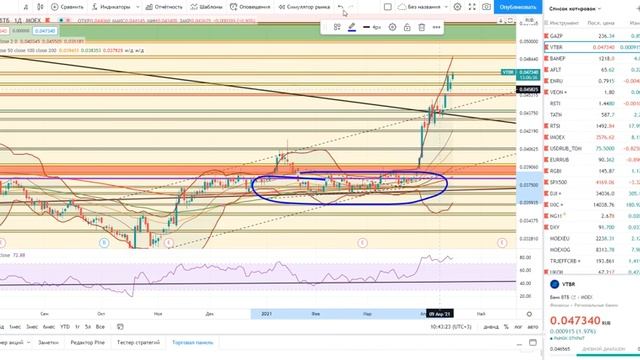Select MOEXEU in the watchlist

click(592, 238)
